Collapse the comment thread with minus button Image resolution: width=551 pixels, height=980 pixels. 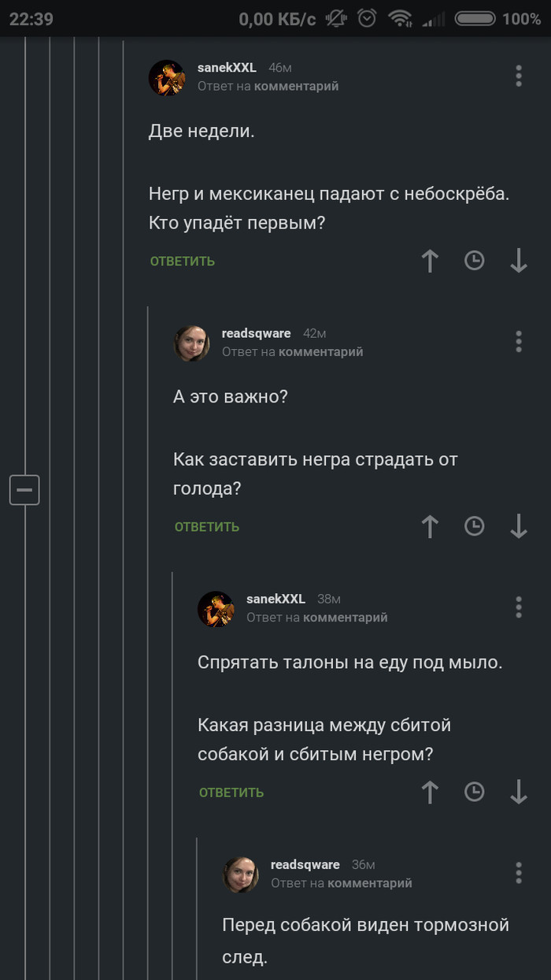(24, 490)
